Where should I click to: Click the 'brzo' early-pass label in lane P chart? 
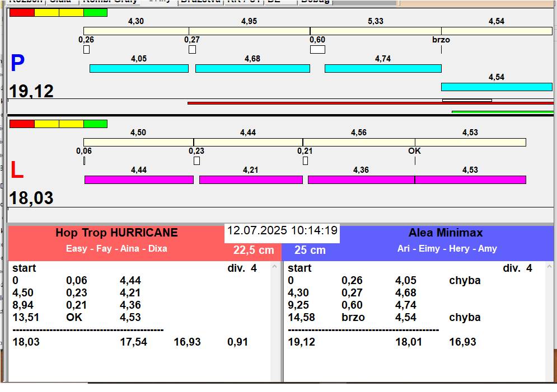(x=441, y=40)
